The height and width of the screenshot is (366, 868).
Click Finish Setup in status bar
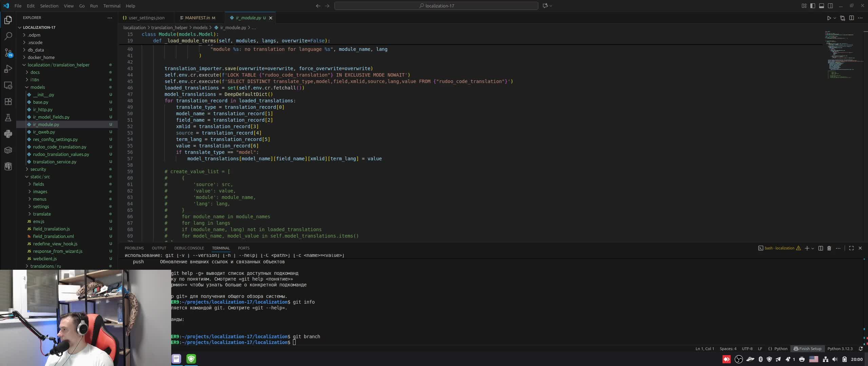click(x=807, y=349)
